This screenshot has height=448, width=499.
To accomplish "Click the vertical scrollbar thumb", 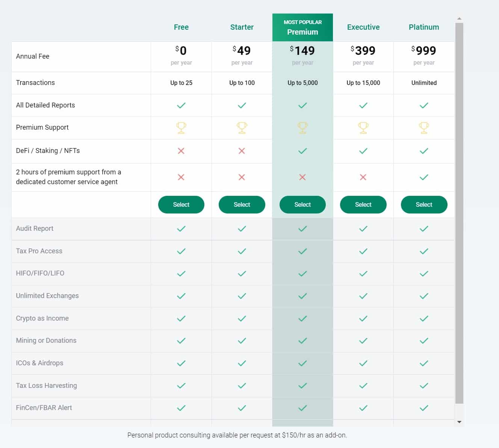I will click(x=459, y=213).
